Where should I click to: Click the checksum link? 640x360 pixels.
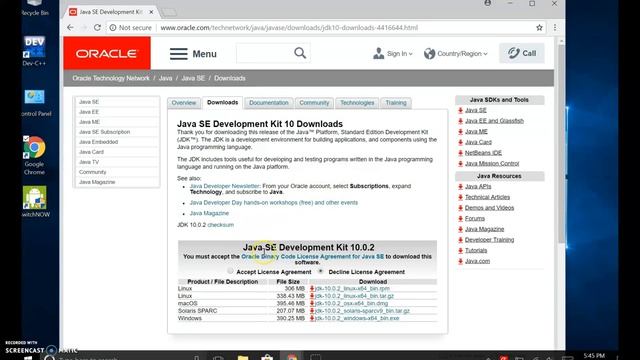[220, 225]
